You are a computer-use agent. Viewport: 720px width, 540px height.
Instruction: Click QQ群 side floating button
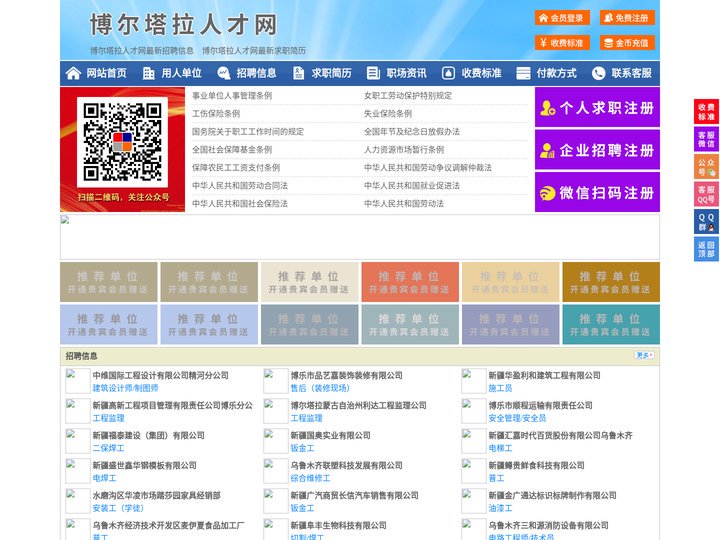coord(706,222)
